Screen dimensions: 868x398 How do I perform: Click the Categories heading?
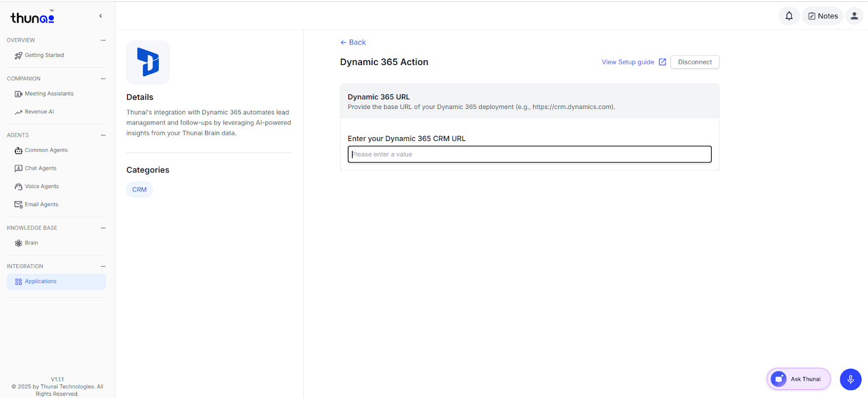[148, 170]
